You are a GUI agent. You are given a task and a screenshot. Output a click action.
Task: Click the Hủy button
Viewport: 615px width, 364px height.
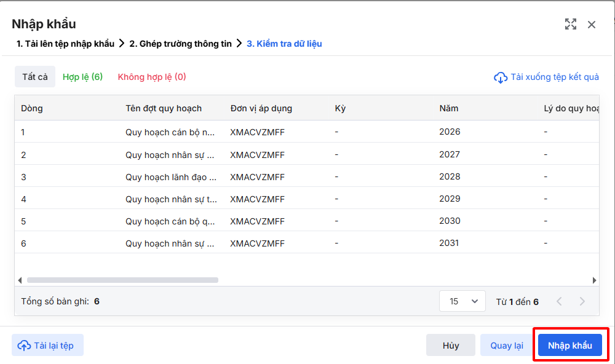coord(451,346)
